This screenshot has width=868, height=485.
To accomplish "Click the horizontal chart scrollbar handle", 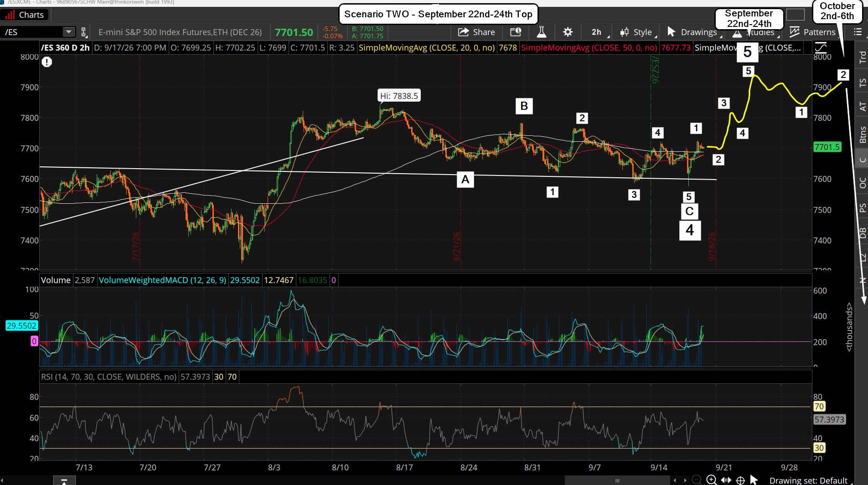I will (x=617, y=480).
